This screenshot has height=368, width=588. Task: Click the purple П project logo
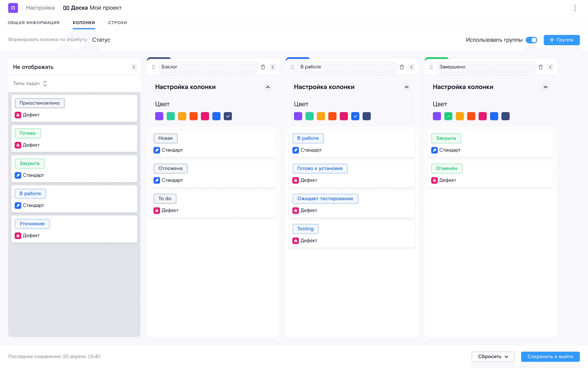(13, 8)
